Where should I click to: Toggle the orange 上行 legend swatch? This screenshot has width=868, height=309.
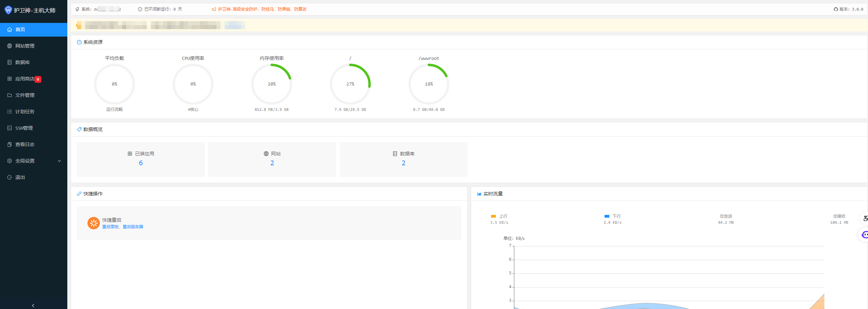(x=493, y=216)
